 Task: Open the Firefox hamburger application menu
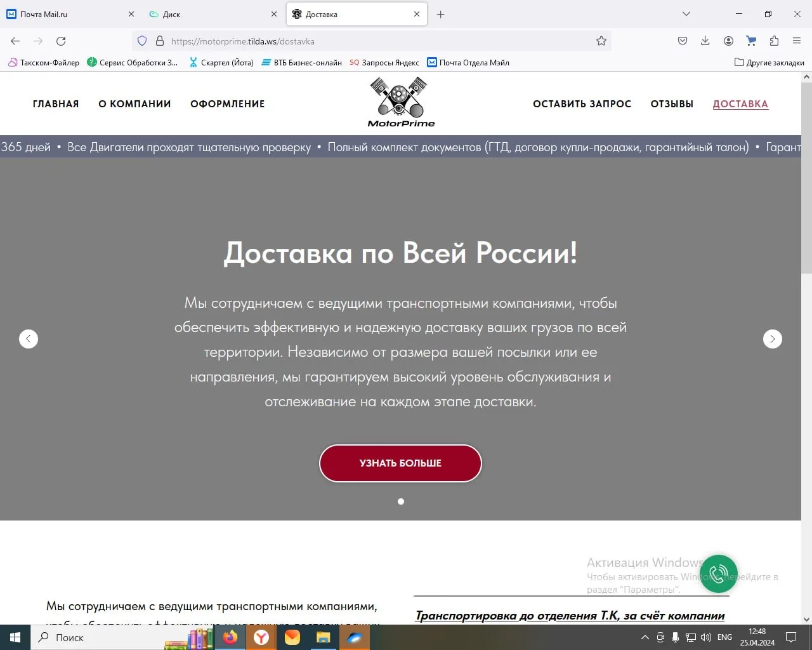tap(797, 41)
